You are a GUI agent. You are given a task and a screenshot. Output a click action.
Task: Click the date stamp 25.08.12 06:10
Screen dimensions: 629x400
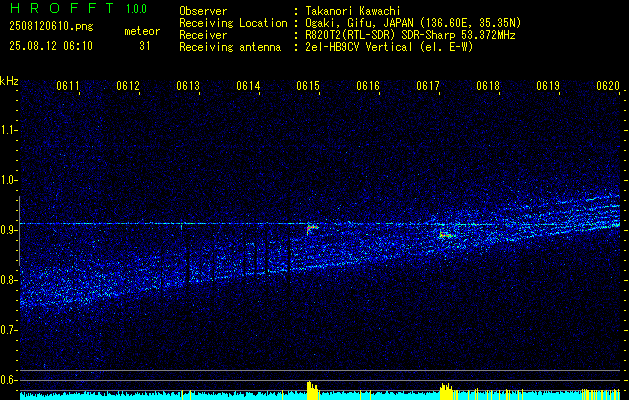pos(51,46)
